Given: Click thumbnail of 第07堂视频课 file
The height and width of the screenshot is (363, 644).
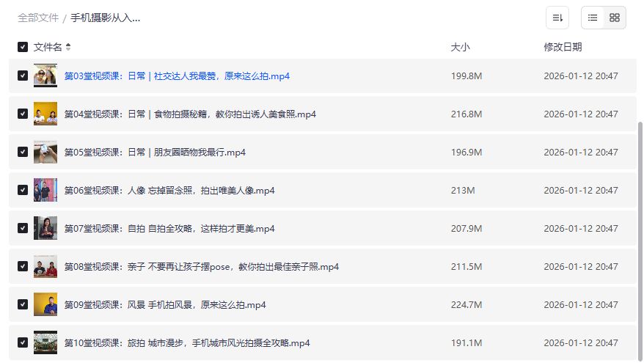Looking at the screenshot, I should tap(45, 228).
